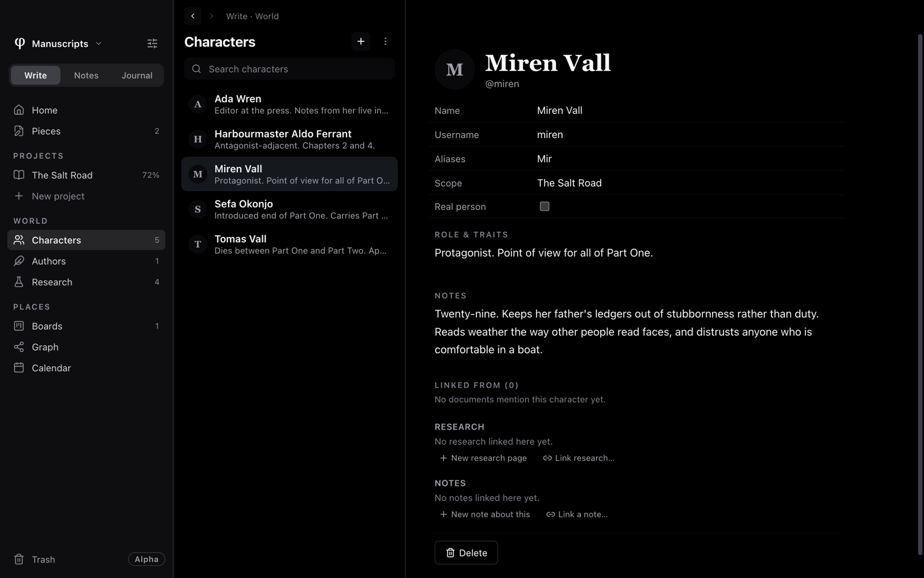Click the Scope value The Salt Road
Image resolution: width=924 pixels, height=578 pixels.
coord(569,183)
